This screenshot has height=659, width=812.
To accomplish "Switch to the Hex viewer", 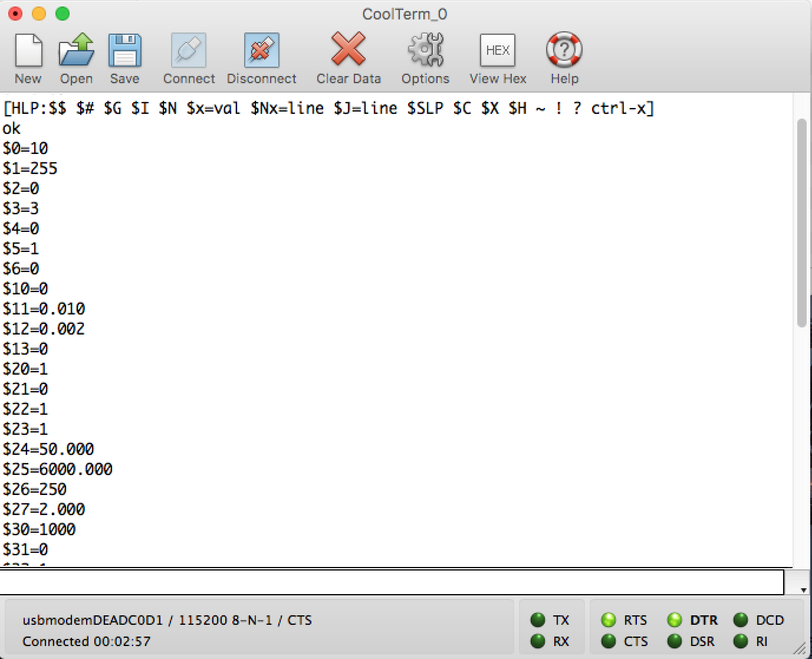I will click(x=497, y=56).
